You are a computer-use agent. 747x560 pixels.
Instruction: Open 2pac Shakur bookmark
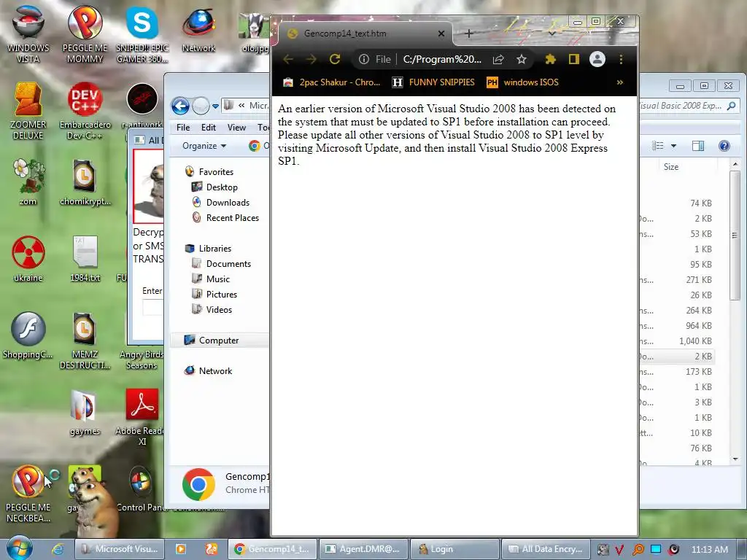[332, 82]
